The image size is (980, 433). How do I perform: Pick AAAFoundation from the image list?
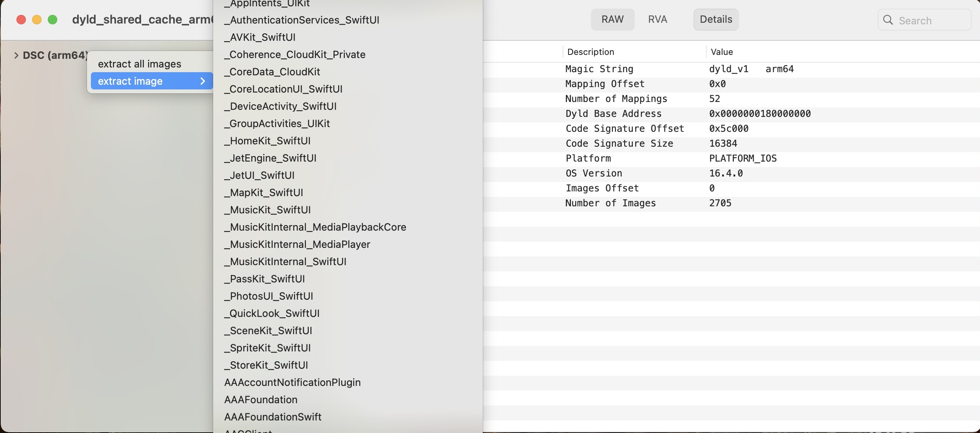[x=261, y=400]
